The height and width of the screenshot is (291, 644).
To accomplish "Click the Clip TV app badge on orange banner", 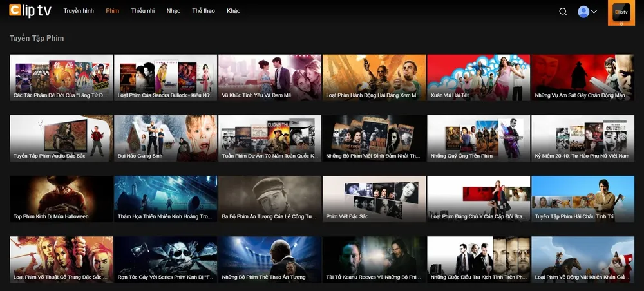I will pyautogui.click(x=621, y=11).
